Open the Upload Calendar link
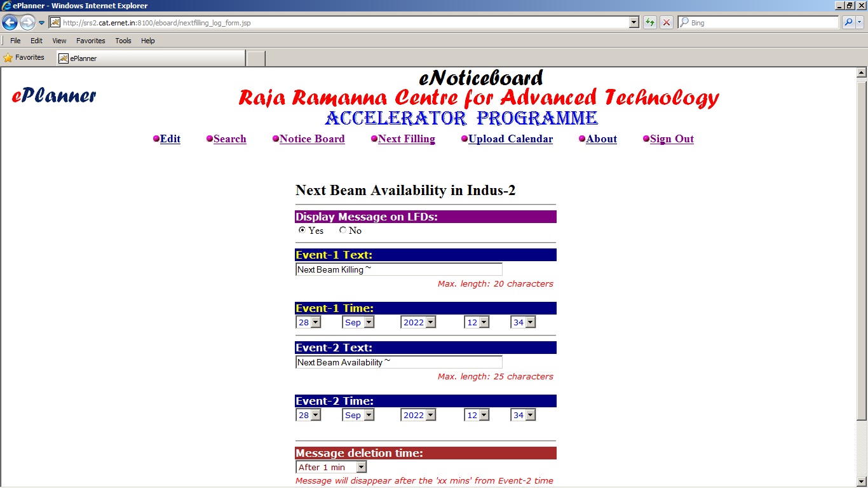The height and width of the screenshot is (488, 868). (x=511, y=139)
